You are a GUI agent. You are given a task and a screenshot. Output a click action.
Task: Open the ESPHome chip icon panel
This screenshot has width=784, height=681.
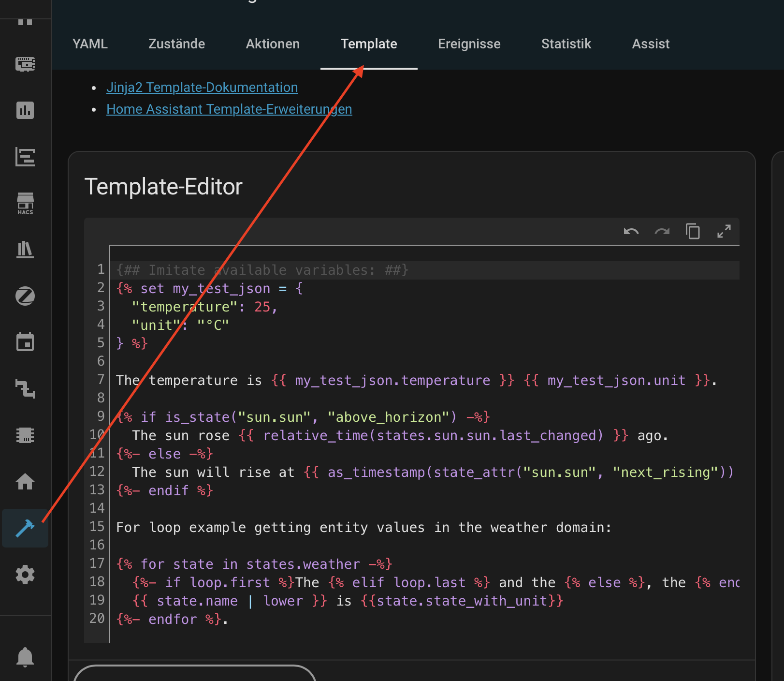(25, 435)
